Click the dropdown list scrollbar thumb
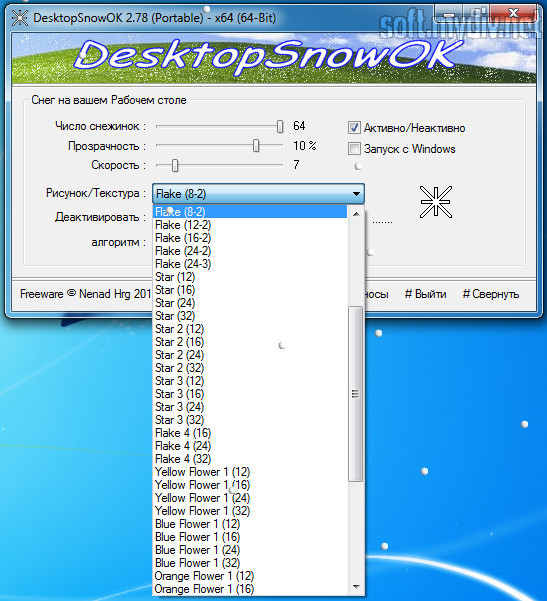Image resolution: width=547 pixels, height=601 pixels. pos(356,394)
